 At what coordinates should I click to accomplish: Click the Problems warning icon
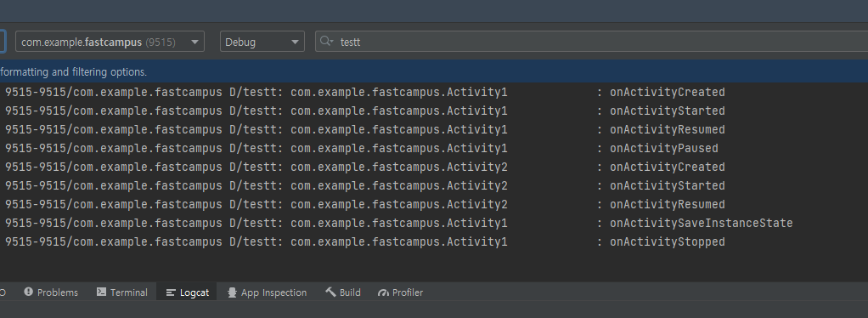pyautogui.click(x=28, y=292)
